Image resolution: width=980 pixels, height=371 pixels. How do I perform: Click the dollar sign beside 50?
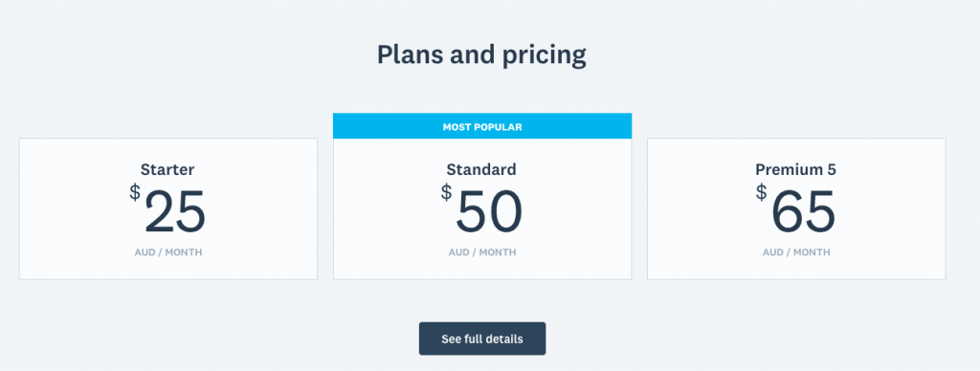coord(446,192)
